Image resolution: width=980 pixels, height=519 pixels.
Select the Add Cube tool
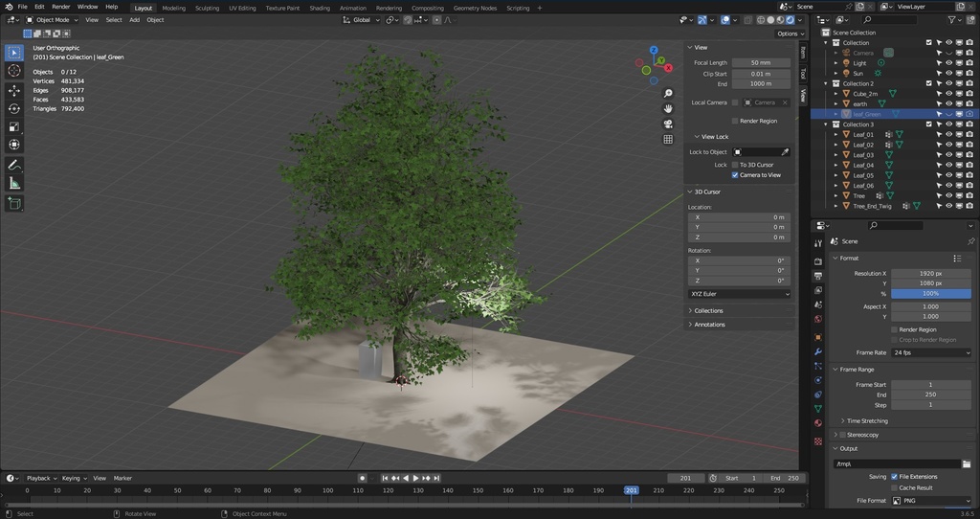(13, 203)
